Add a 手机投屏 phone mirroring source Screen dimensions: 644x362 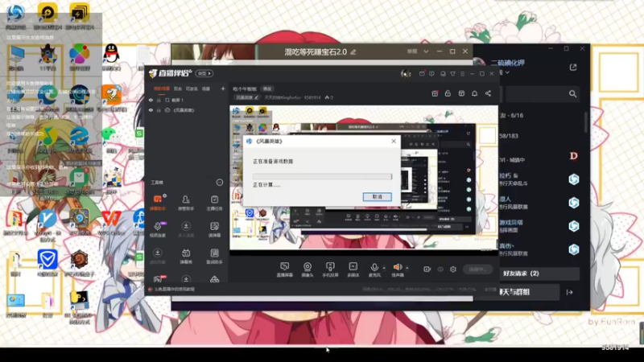point(330,269)
